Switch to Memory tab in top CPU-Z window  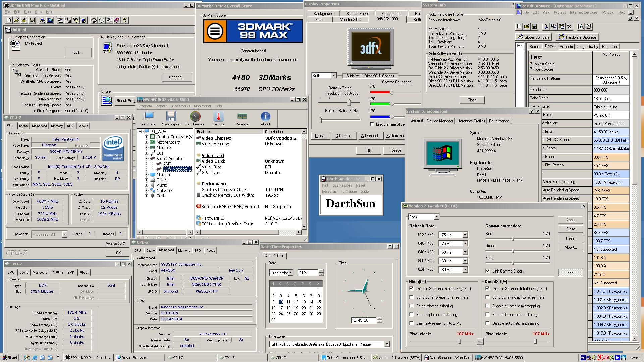pos(57,126)
